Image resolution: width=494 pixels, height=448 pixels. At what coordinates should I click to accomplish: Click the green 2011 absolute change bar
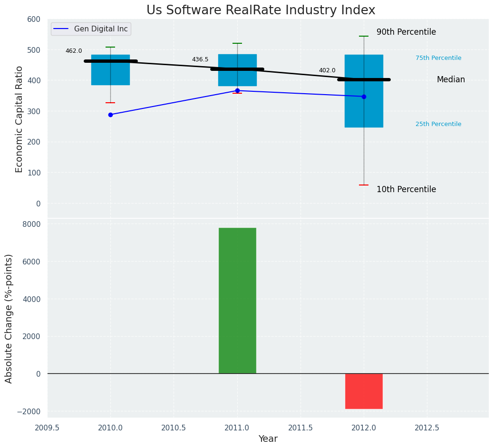[x=237, y=301]
